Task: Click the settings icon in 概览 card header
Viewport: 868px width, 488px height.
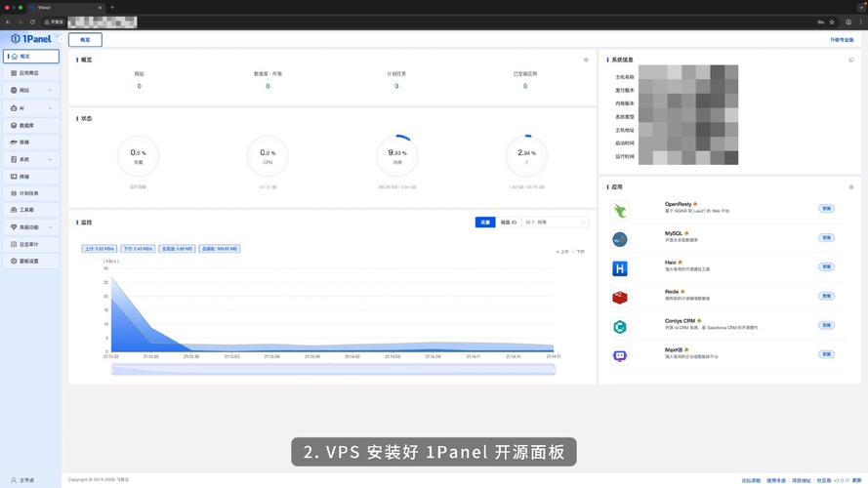Action: [586, 60]
